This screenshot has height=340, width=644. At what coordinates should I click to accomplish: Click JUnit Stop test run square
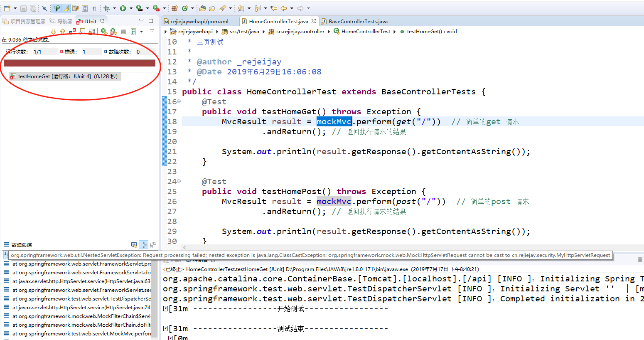(123, 32)
